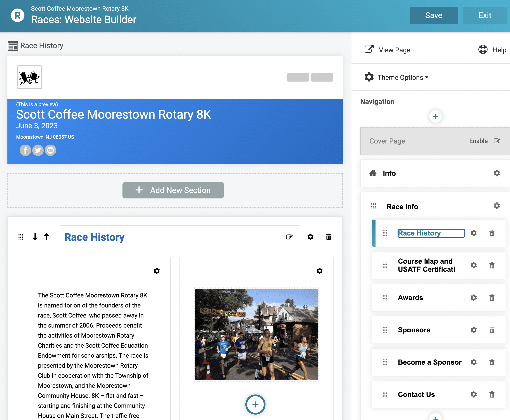
Task: Click the View Page link
Action: (x=394, y=50)
